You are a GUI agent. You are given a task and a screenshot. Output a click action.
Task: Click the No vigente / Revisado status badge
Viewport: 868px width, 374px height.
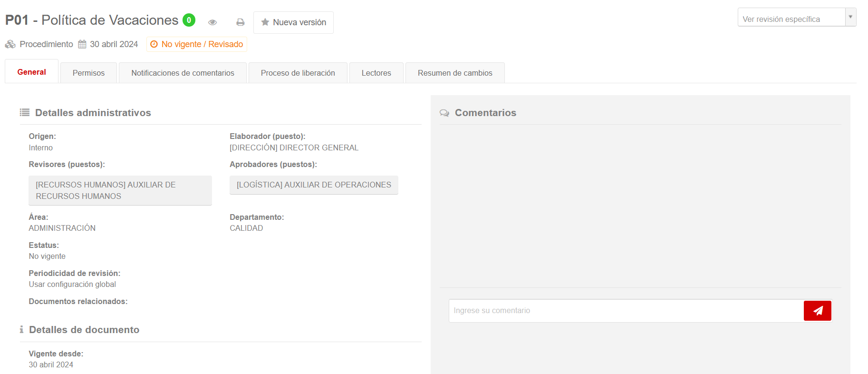click(x=197, y=44)
